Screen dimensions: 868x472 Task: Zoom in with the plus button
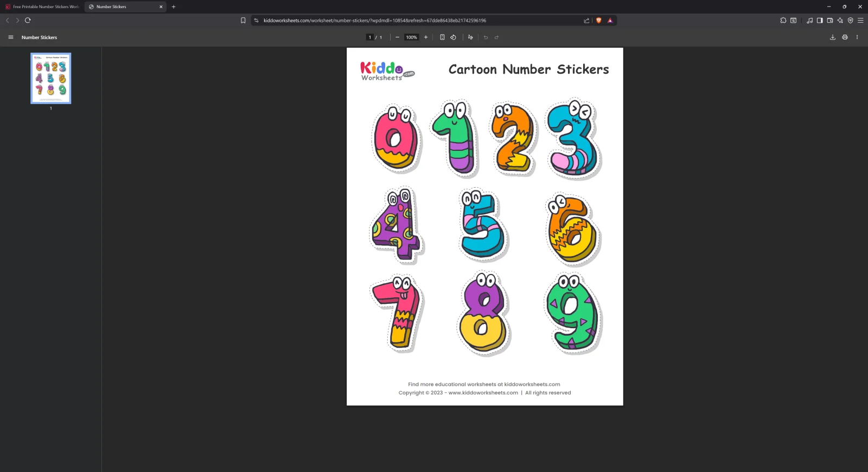click(426, 37)
